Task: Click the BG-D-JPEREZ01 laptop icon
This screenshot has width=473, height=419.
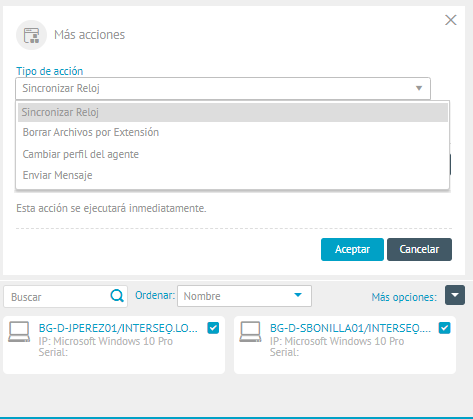Action: [x=19, y=332]
